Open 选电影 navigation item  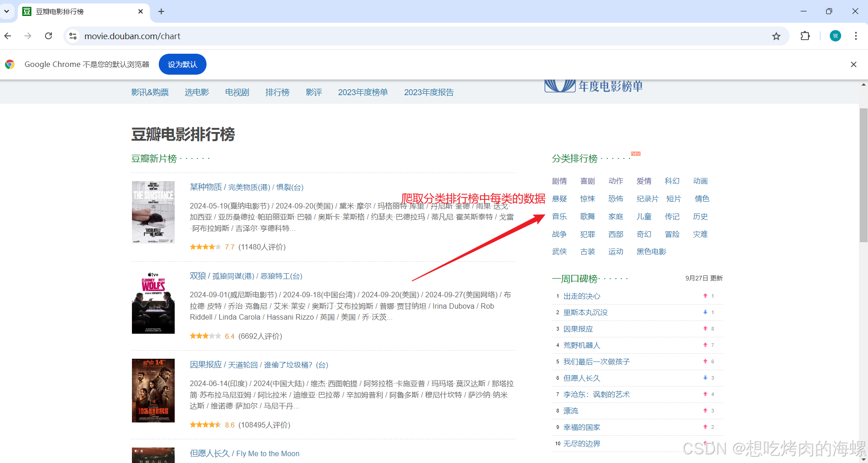[x=197, y=92]
